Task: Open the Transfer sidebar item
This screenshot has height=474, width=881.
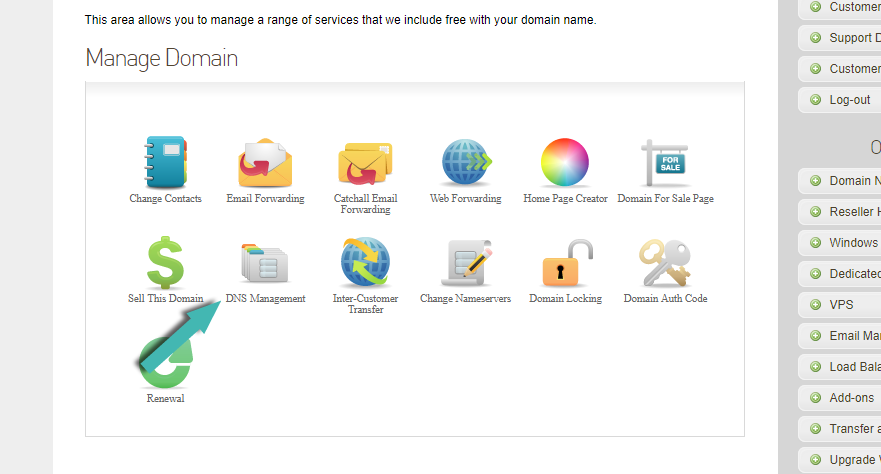Action: (x=839, y=429)
